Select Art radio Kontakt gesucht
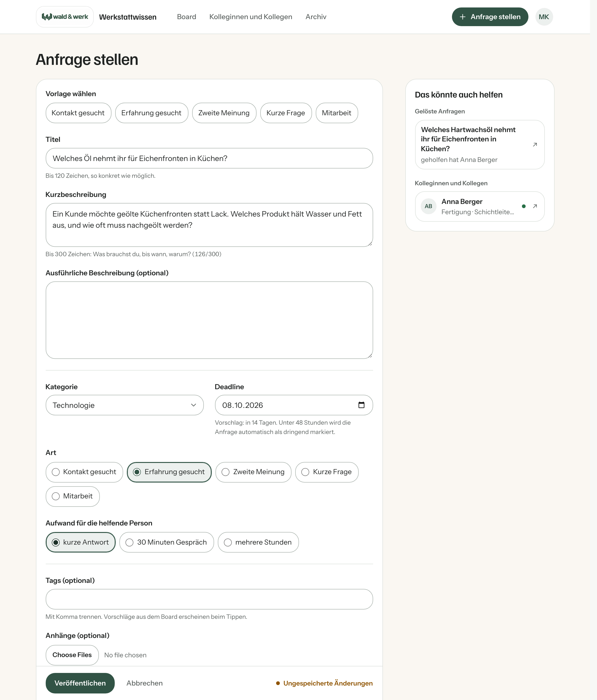Screen dimensions: 597x700 pyautogui.click(x=84, y=472)
